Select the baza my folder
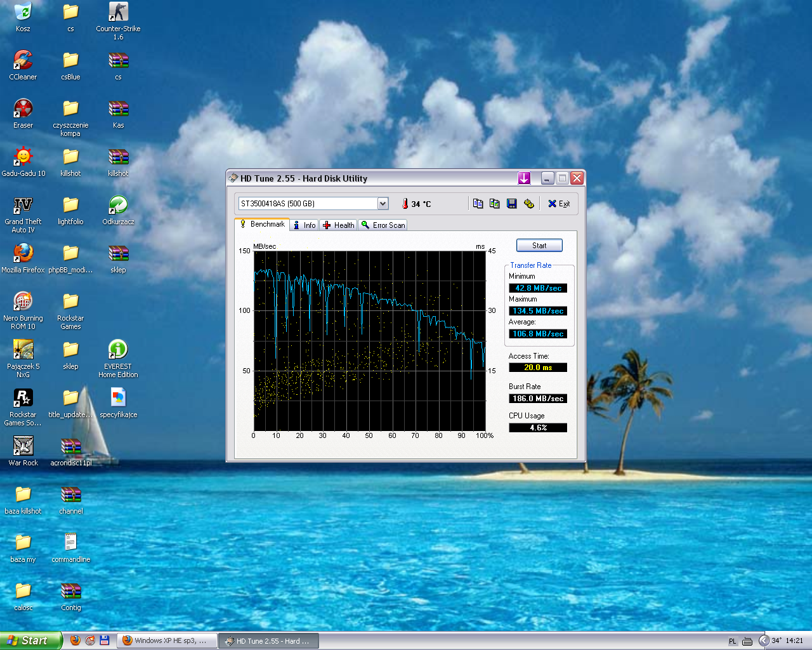 coord(23,548)
